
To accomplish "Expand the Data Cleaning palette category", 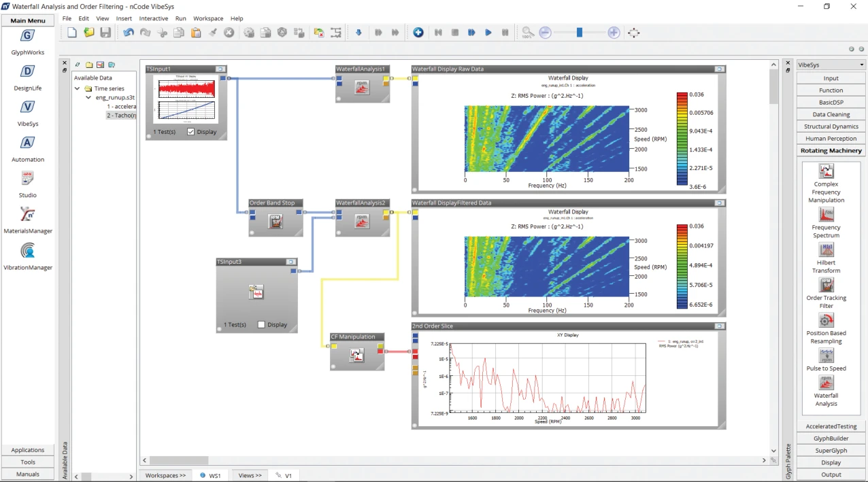I will click(x=831, y=114).
